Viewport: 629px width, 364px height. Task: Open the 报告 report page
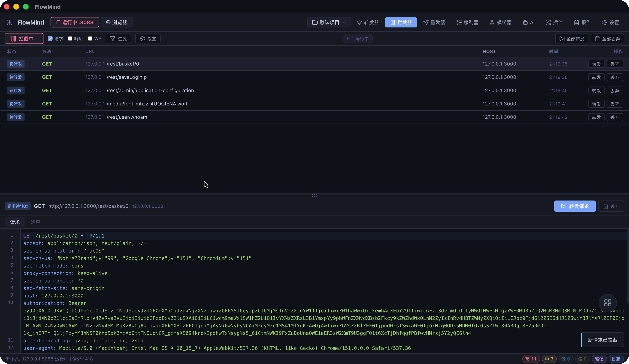[x=582, y=22]
